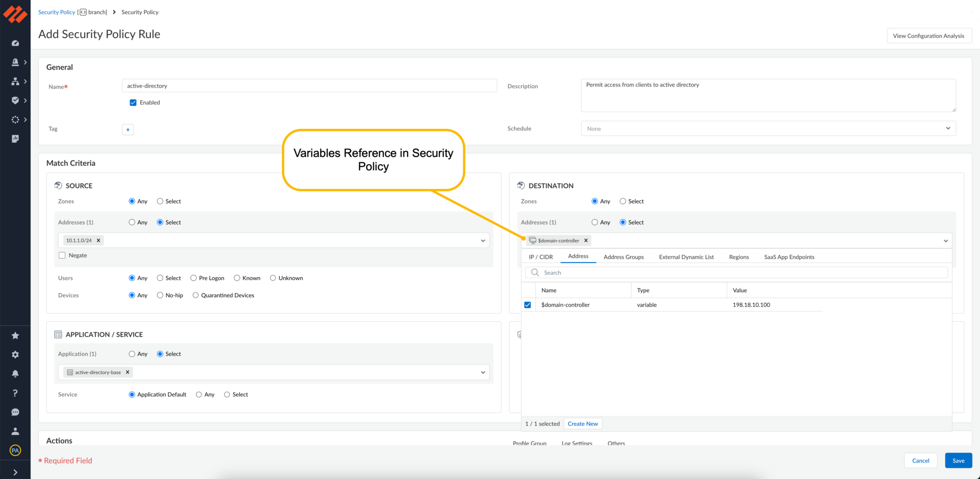The image size is (980, 479).
Task: Open the settings gear icon in sidebar
Action: pos(15,355)
